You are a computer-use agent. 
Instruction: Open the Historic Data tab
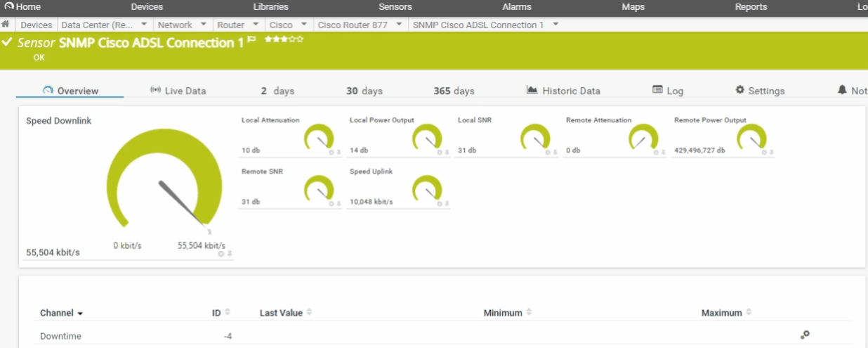pyautogui.click(x=563, y=91)
